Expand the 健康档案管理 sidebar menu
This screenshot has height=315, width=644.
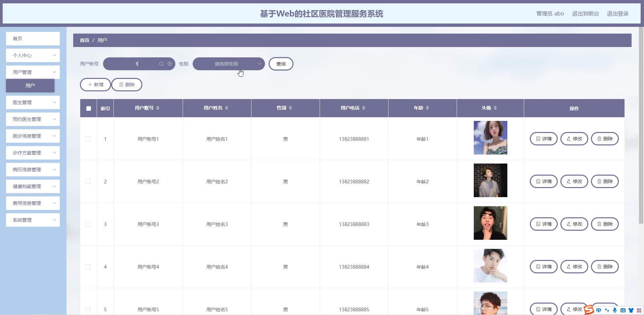[33, 186]
